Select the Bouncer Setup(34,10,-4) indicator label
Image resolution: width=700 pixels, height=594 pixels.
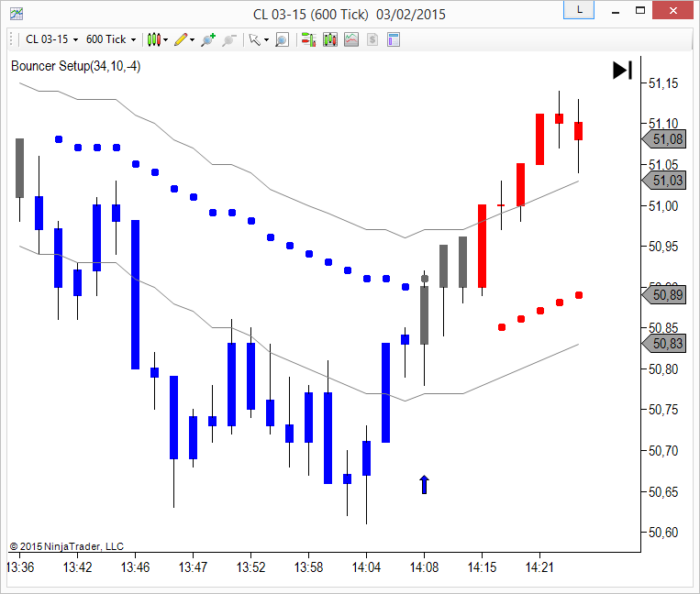(x=75, y=66)
